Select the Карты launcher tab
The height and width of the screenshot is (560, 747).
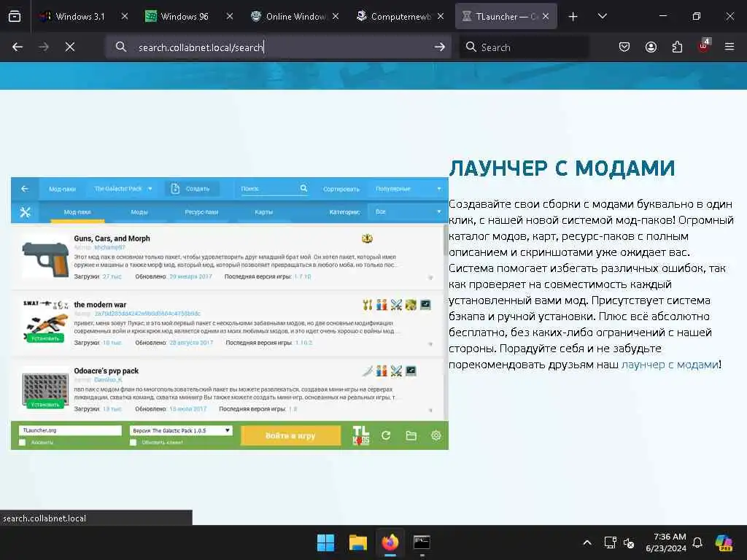coord(263,212)
